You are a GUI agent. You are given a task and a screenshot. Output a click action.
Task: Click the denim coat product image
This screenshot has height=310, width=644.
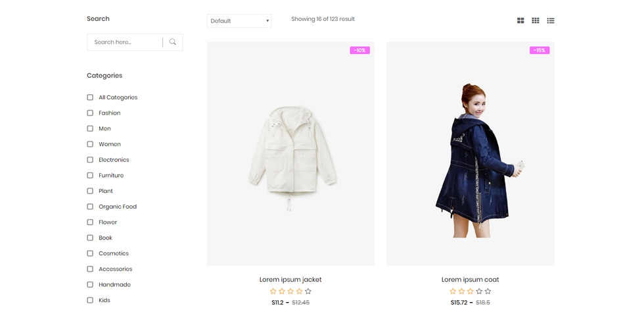[x=471, y=154]
